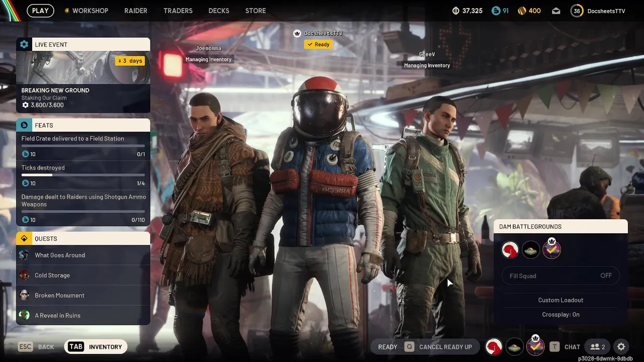The width and height of the screenshot is (644, 362).
Task: Select Custom Loadout option
Action: point(560,300)
